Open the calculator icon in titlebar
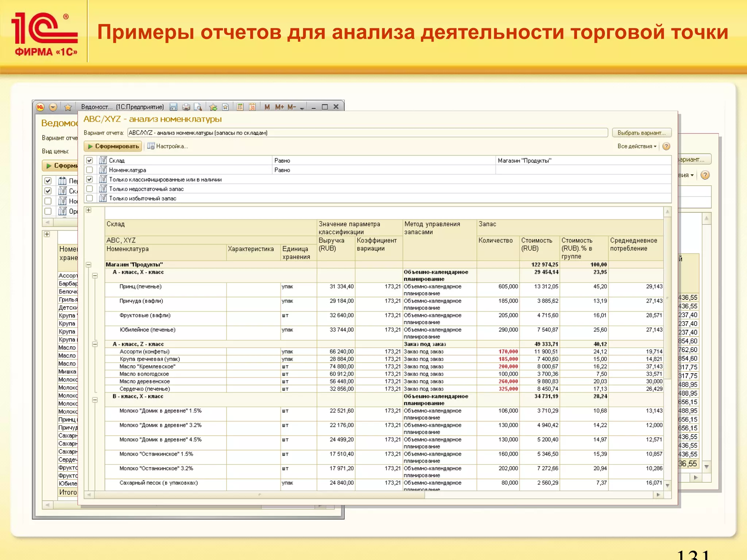The image size is (747, 560). coord(240,107)
